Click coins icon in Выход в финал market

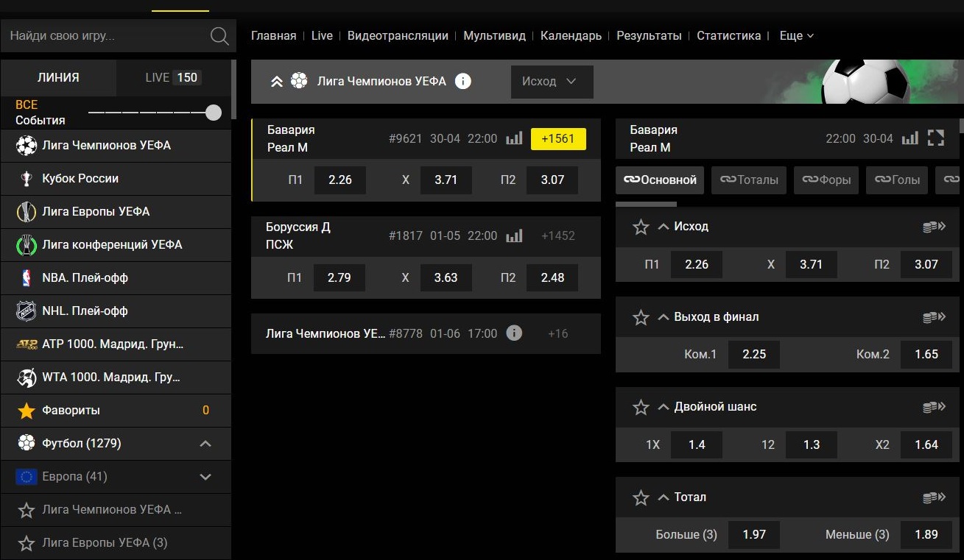934,317
